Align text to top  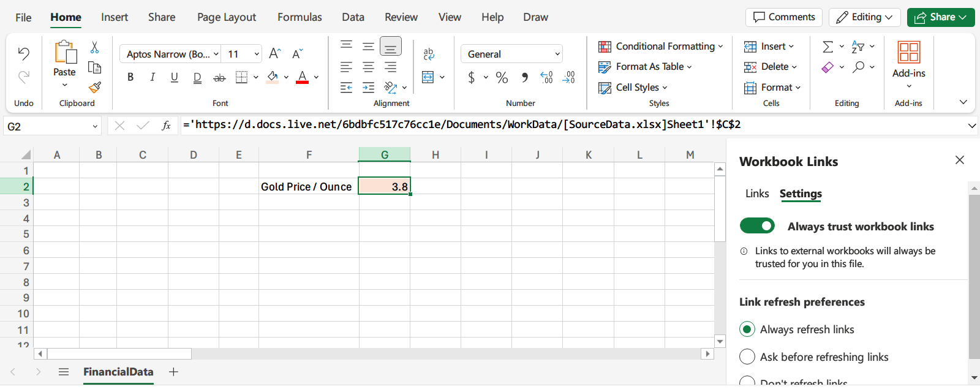pos(347,46)
